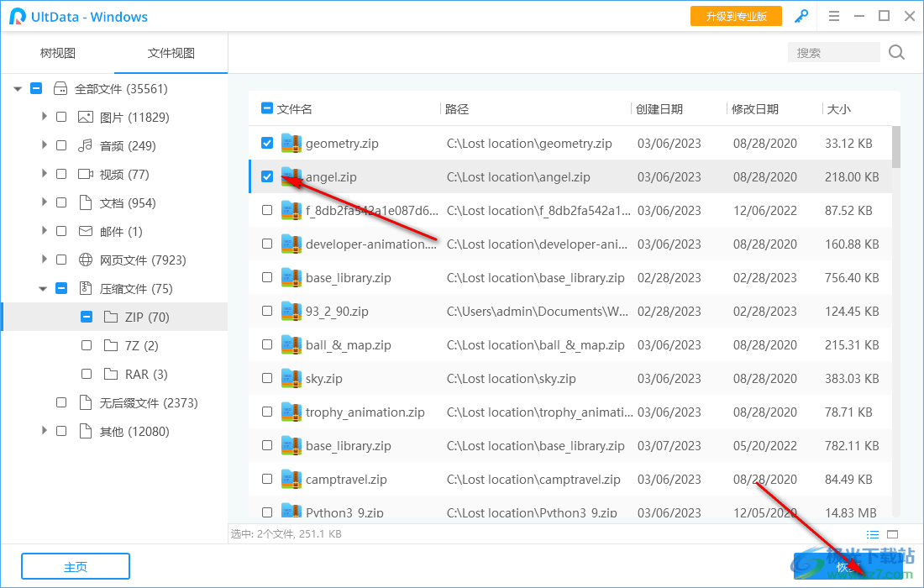Viewport: 924px width, 588px height.
Task: Open the registration key icon in title bar
Action: click(x=801, y=15)
